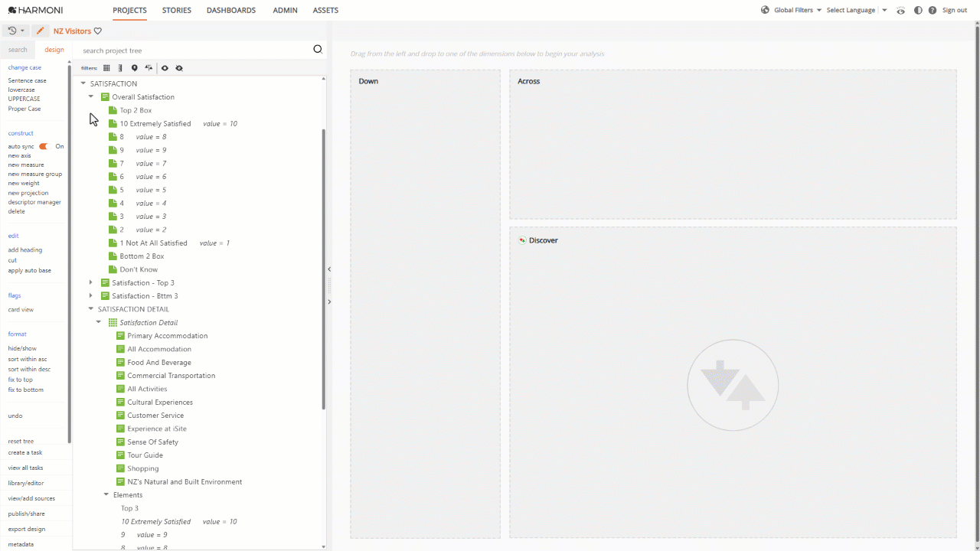Viewport: 980px width, 551px height.
Task: Click the Don't Know green icon
Action: point(113,269)
